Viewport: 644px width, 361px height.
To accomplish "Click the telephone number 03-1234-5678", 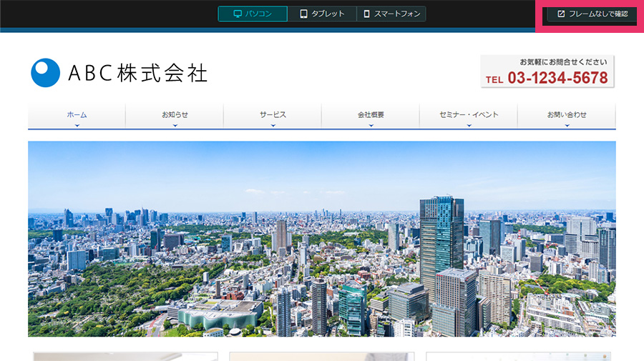I will click(557, 77).
